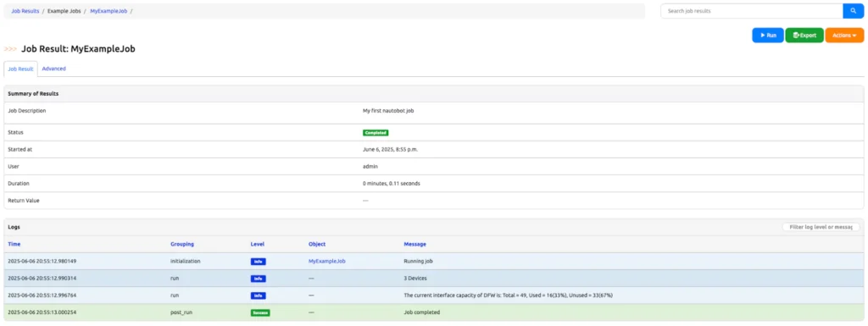This screenshot has height=326, width=868.
Task: Select the interface capacity of DFW message
Action: pos(509,296)
